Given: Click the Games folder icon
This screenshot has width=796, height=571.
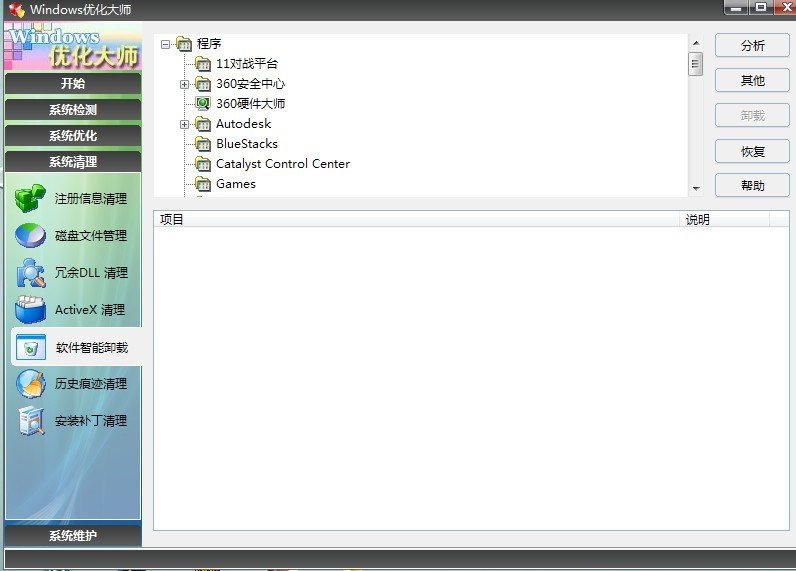Looking at the screenshot, I should pos(203,184).
